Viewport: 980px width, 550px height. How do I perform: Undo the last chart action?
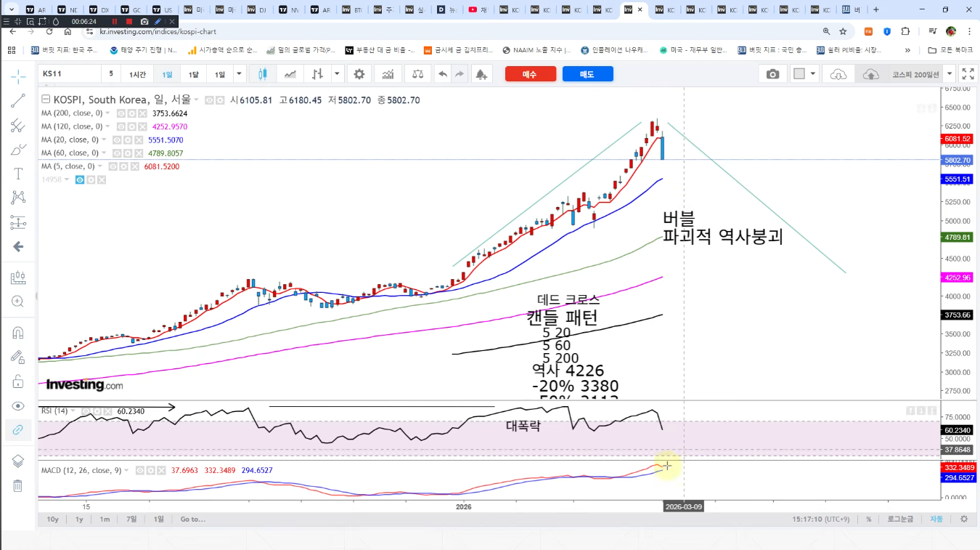pyautogui.click(x=443, y=74)
